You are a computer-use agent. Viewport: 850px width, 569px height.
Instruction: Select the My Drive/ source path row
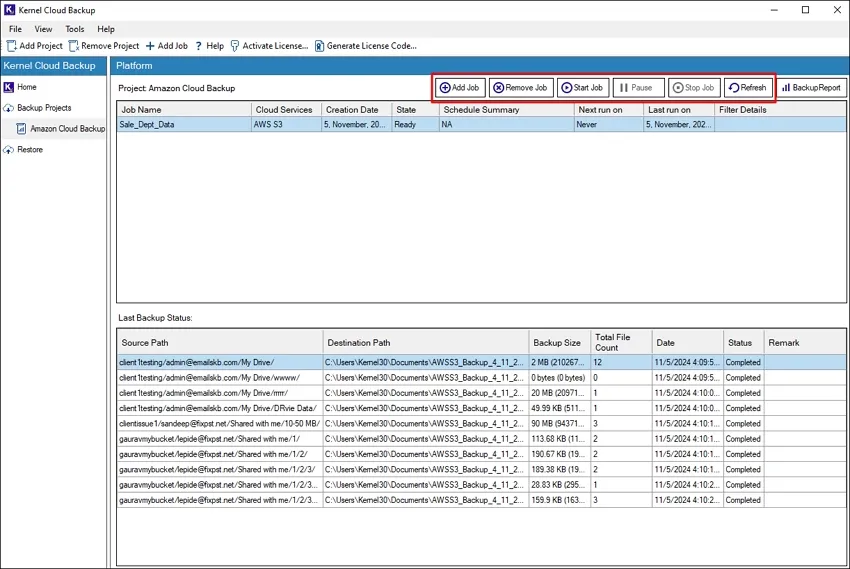click(x=481, y=363)
